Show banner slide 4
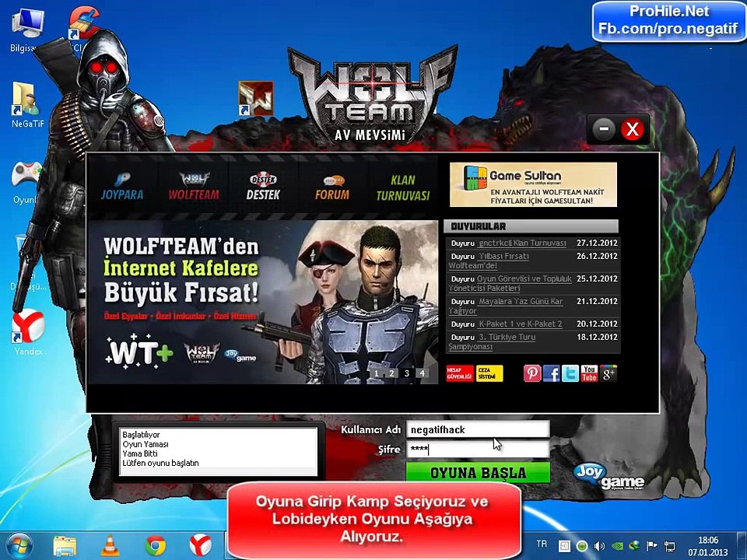 422,373
